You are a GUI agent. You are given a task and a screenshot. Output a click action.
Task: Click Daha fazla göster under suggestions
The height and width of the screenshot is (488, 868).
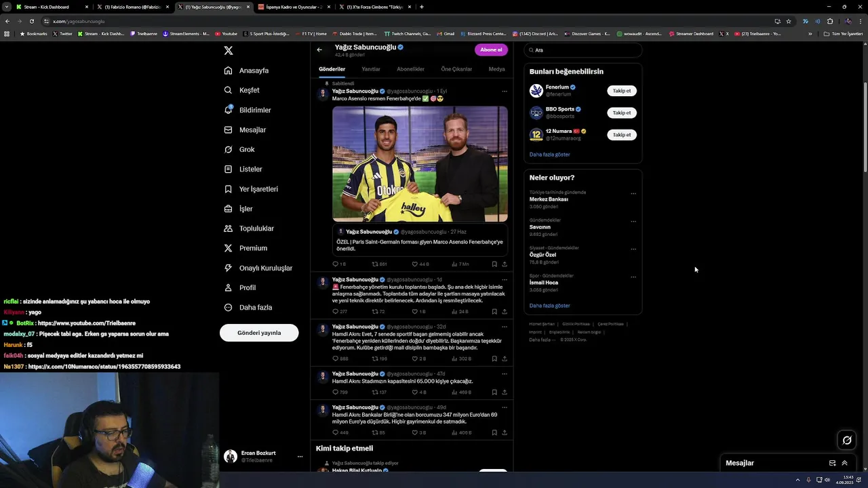(549, 155)
